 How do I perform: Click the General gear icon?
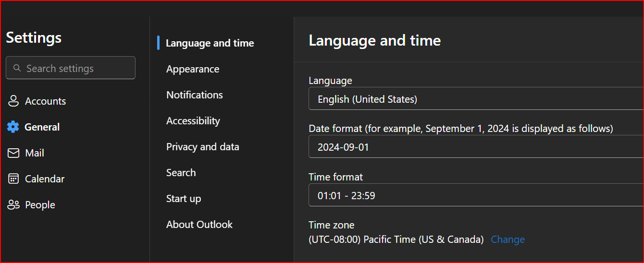[x=13, y=127]
